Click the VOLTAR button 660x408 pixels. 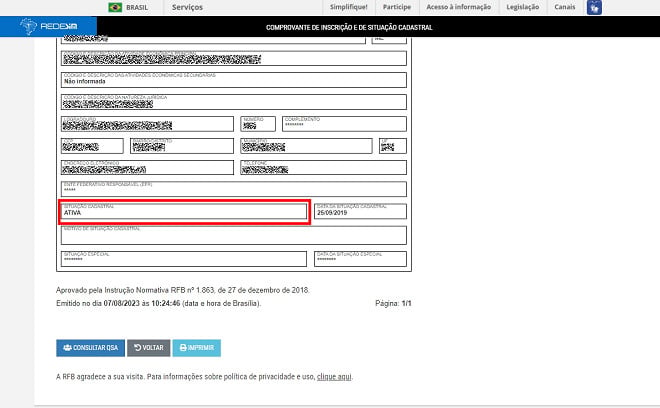pyautogui.click(x=149, y=348)
